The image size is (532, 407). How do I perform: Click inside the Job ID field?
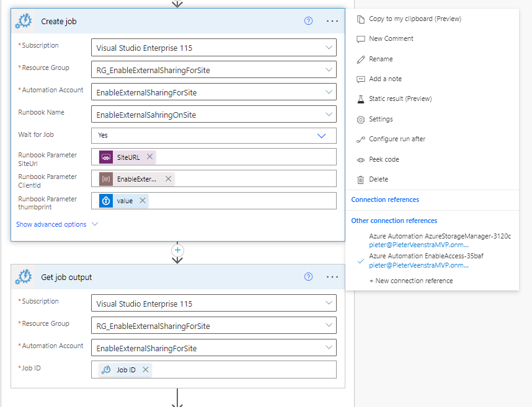coord(214,369)
